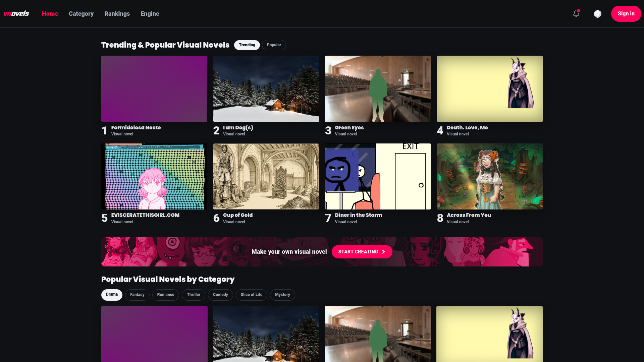
Task: Click the Across From You title
Action: (469, 215)
